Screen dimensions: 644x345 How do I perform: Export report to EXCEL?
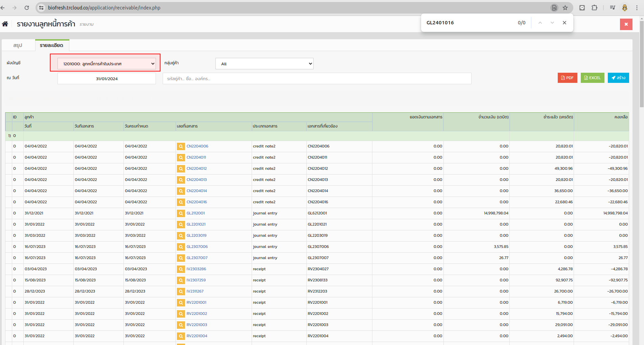[592, 78]
